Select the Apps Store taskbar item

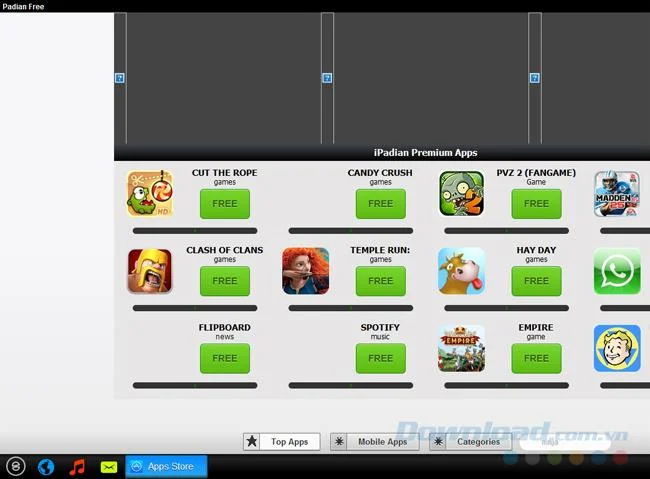(166, 467)
